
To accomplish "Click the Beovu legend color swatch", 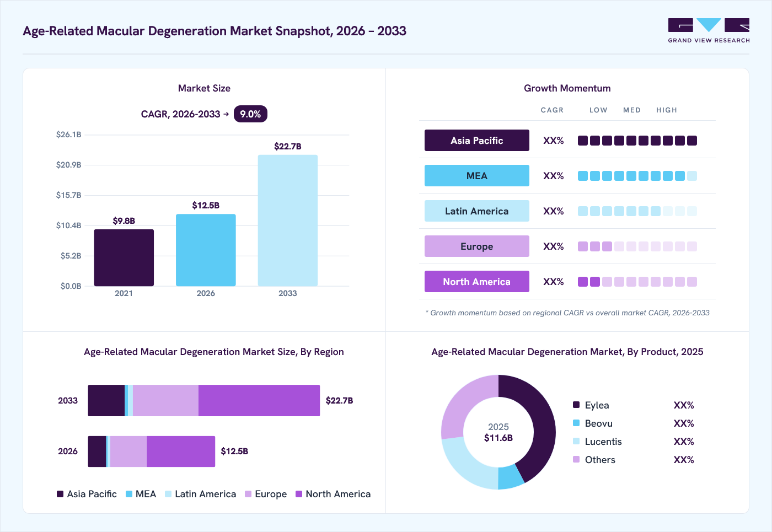I will pos(576,423).
